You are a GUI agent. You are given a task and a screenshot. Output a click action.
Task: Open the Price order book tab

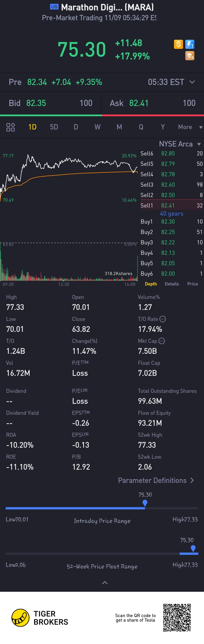192,284
